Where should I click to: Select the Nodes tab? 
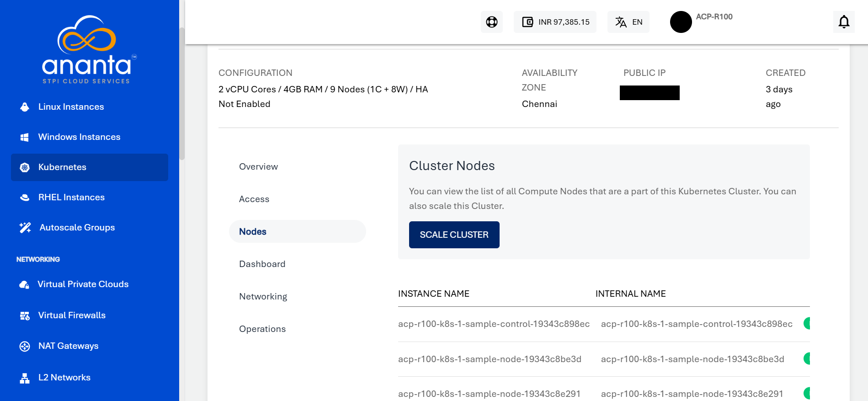(x=298, y=231)
